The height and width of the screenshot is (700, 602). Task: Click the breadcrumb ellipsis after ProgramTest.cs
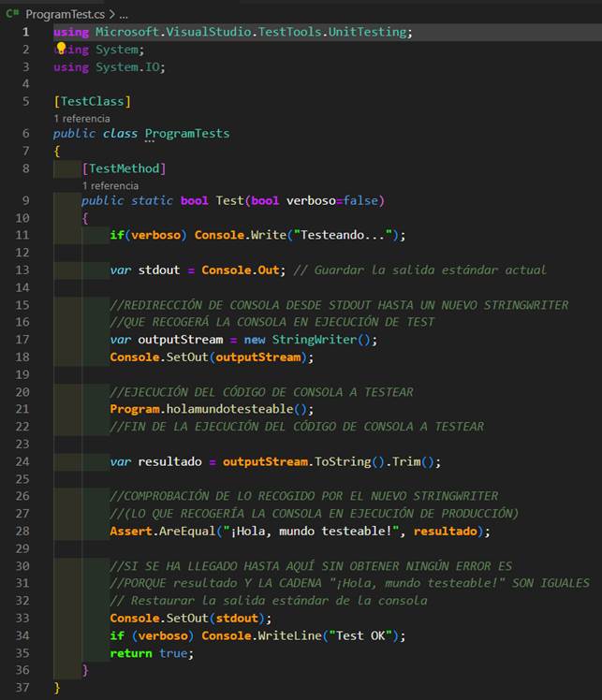tap(124, 15)
